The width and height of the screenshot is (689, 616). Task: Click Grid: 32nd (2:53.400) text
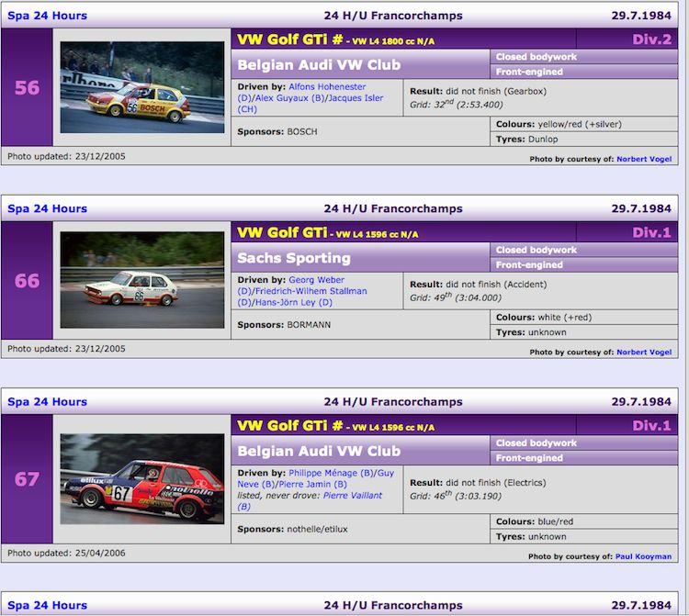(x=456, y=105)
